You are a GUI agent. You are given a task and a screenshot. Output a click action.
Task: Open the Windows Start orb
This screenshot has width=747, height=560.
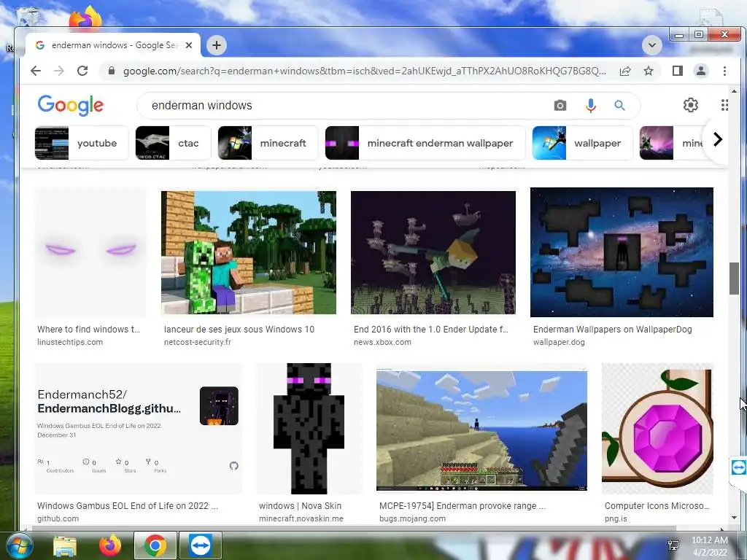click(x=19, y=545)
